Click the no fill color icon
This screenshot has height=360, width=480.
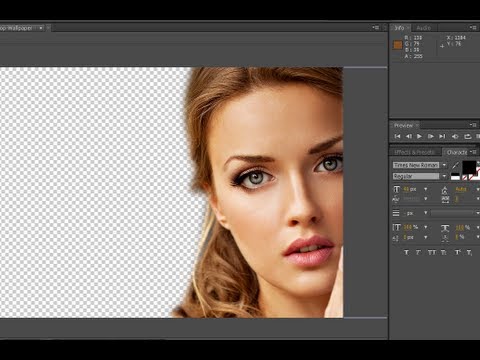[464, 178]
